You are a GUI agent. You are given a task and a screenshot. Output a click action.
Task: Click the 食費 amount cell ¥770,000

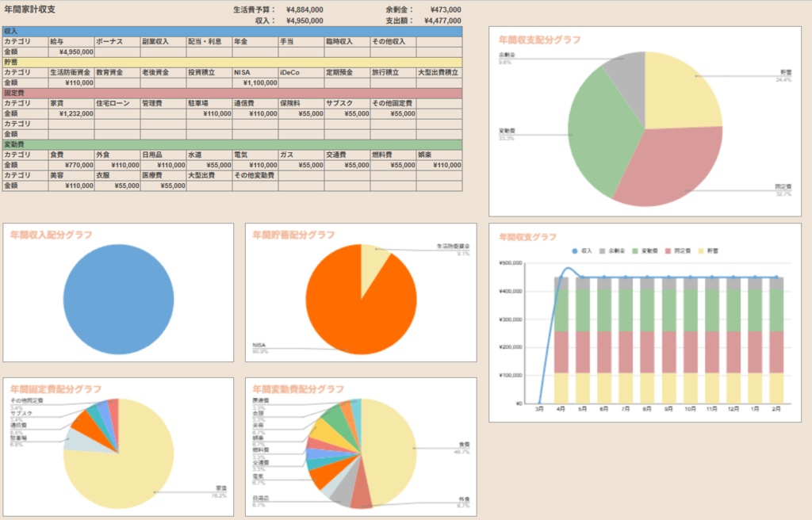click(71, 165)
